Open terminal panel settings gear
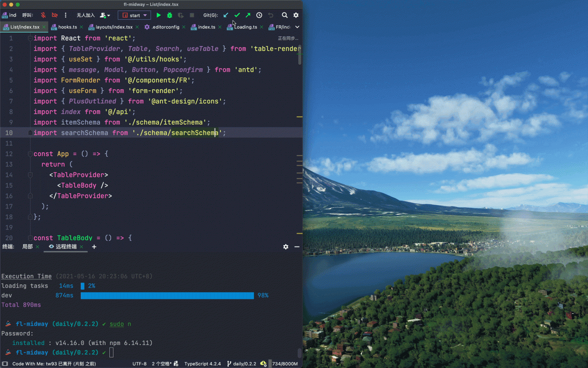Screen dimensions: 588x368 [x=286, y=247]
